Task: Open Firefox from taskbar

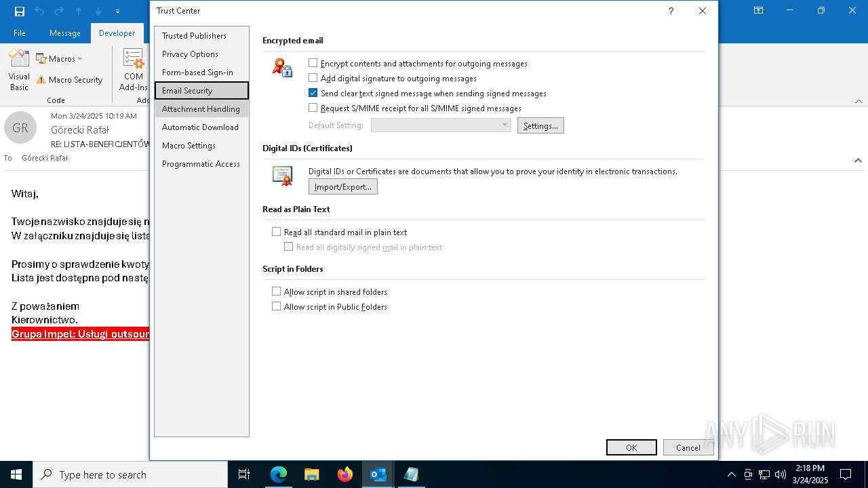Action: [345, 474]
